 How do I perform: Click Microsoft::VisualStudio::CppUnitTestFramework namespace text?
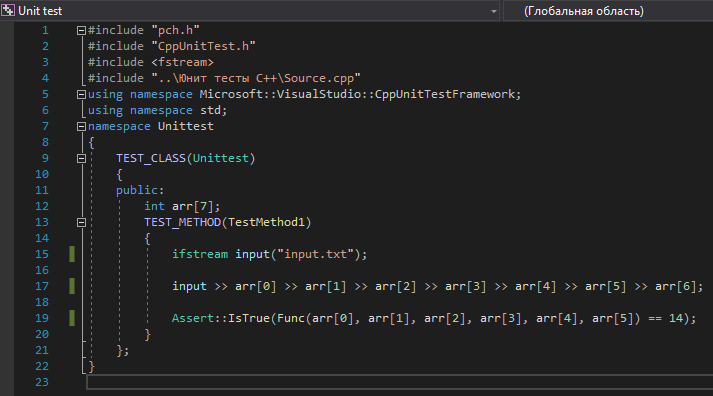pos(357,94)
